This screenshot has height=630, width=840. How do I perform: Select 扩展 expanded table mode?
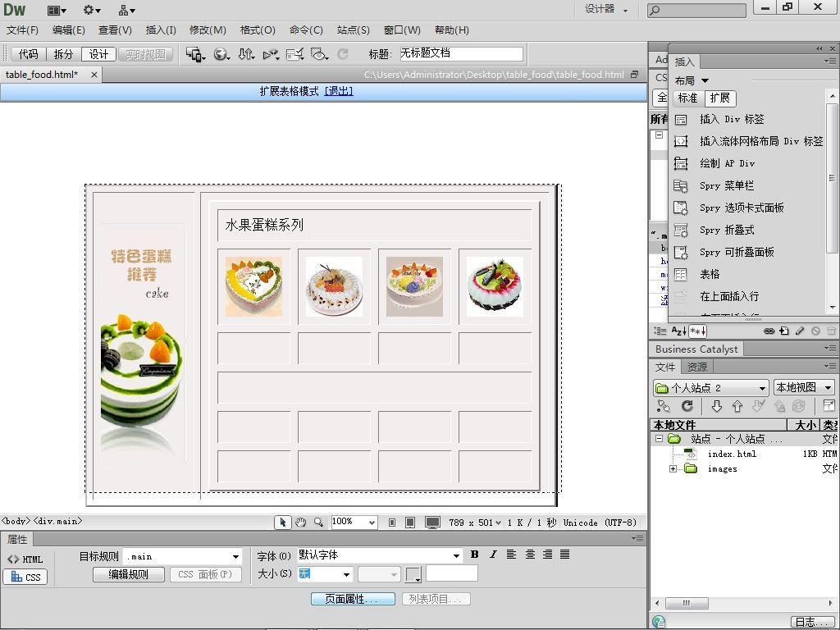click(x=720, y=98)
